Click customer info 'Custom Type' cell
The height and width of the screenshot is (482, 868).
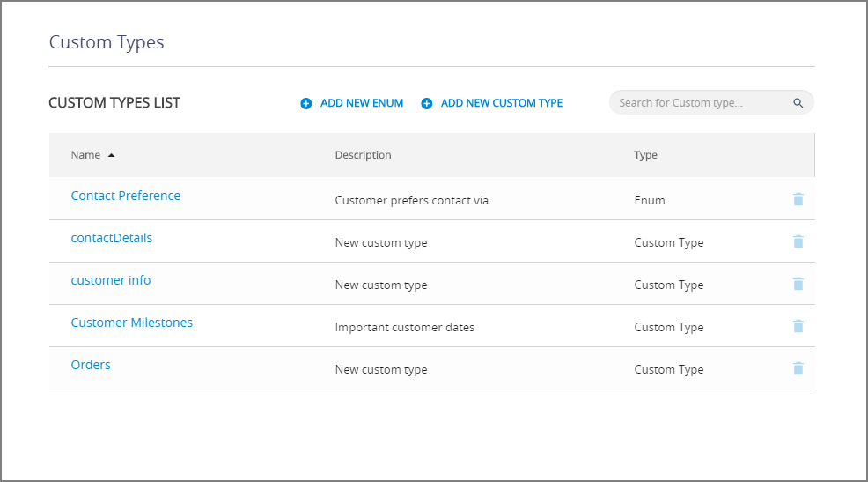[x=669, y=285]
